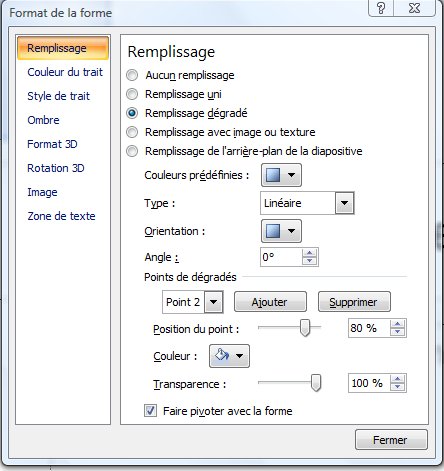Select the Aucun remplissage radio option

132,75
